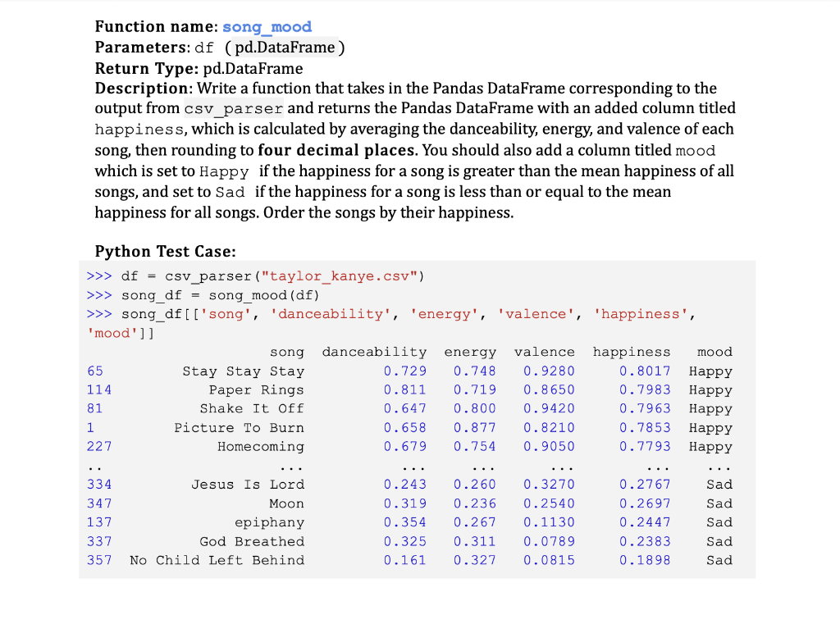Select the Python Test Case heading

(165, 251)
